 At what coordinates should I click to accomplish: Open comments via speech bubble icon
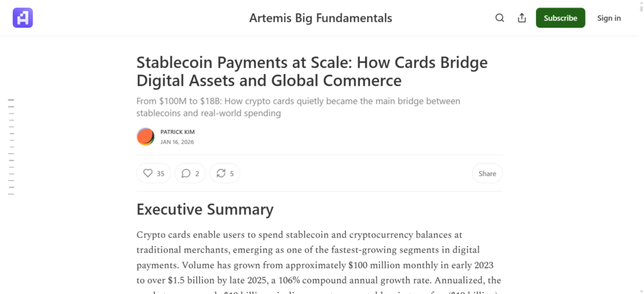186,173
